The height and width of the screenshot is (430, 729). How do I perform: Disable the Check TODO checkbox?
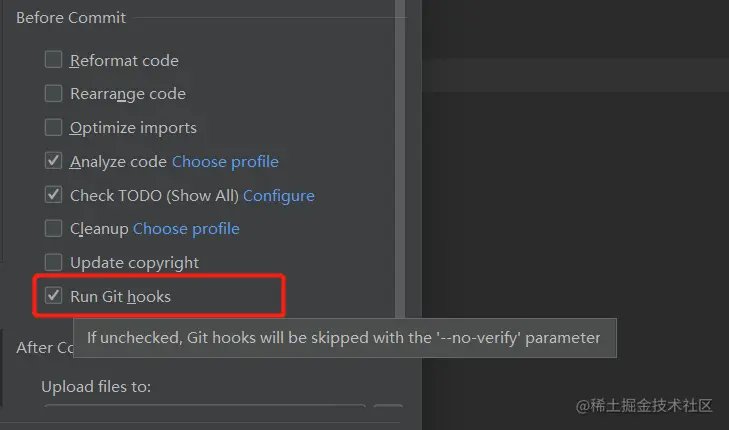[x=53, y=194]
